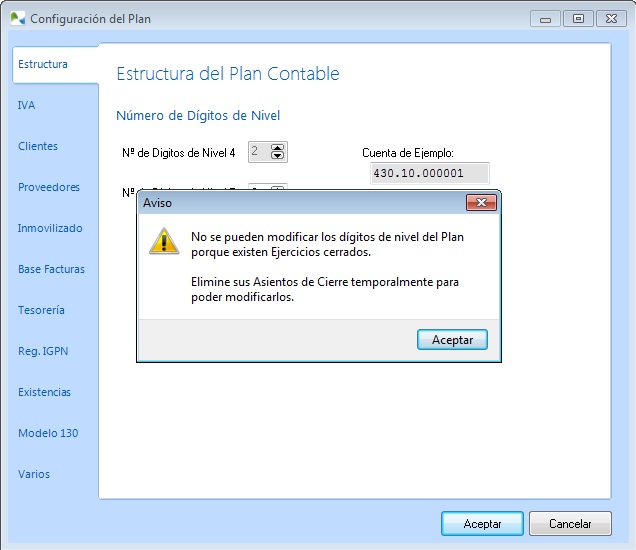
Task: Open the Reg. IGPN tab
Action: [43, 351]
